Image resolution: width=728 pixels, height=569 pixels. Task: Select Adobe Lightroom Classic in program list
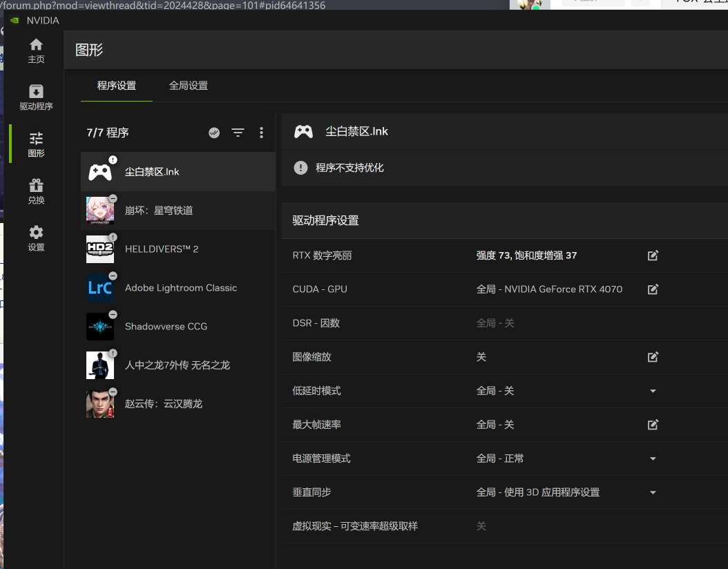coord(180,288)
